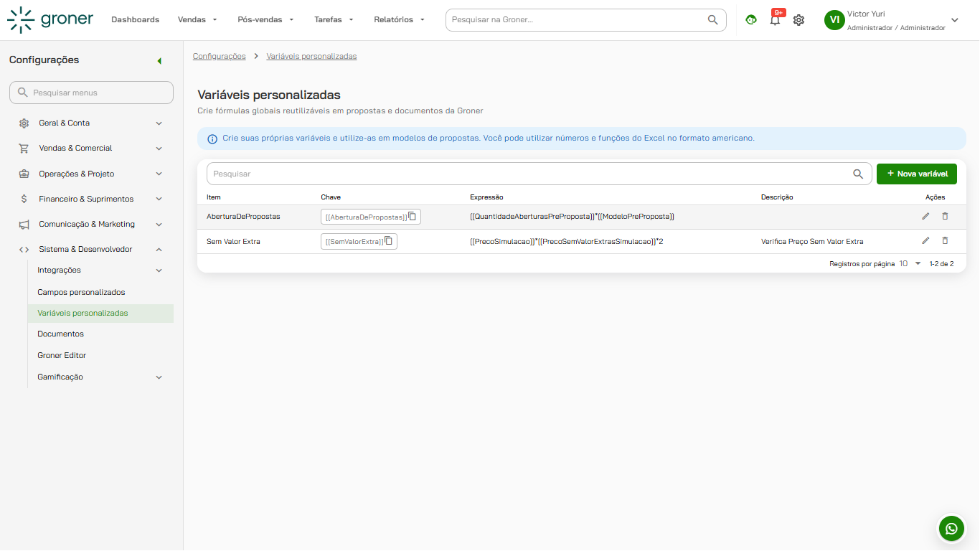
Task: Click the Item column header
Action: coord(214,197)
